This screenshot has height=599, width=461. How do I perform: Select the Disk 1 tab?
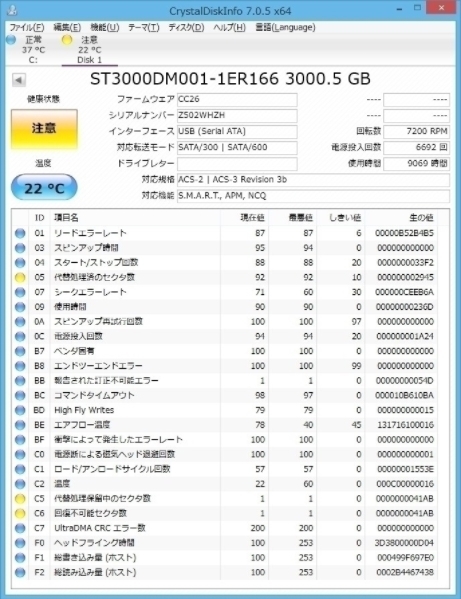pos(89,50)
